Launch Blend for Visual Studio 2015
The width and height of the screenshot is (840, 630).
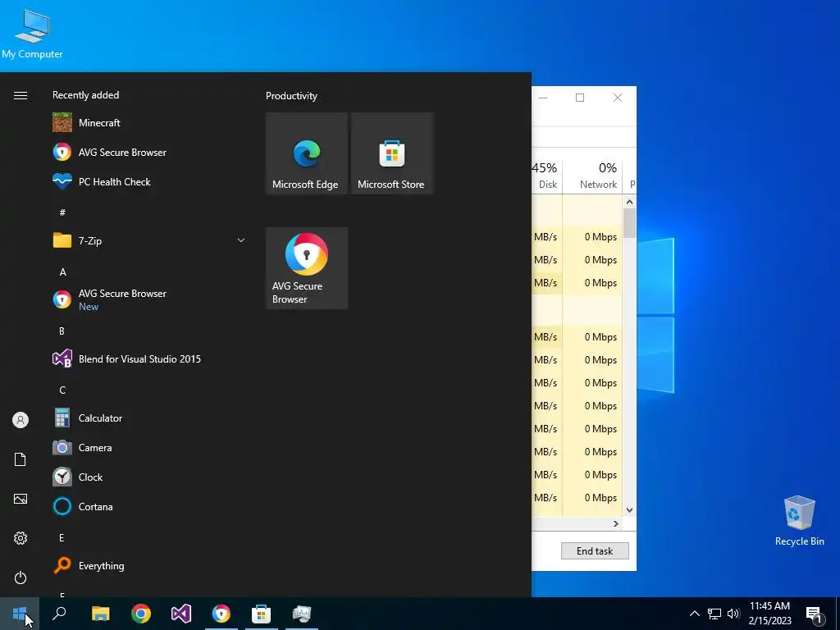click(x=150, y=359)
